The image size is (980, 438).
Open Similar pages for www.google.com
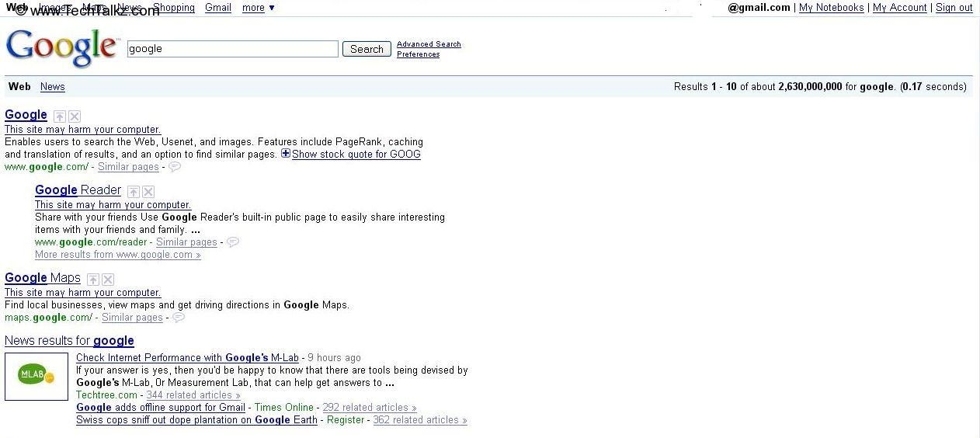click(128, 167)
